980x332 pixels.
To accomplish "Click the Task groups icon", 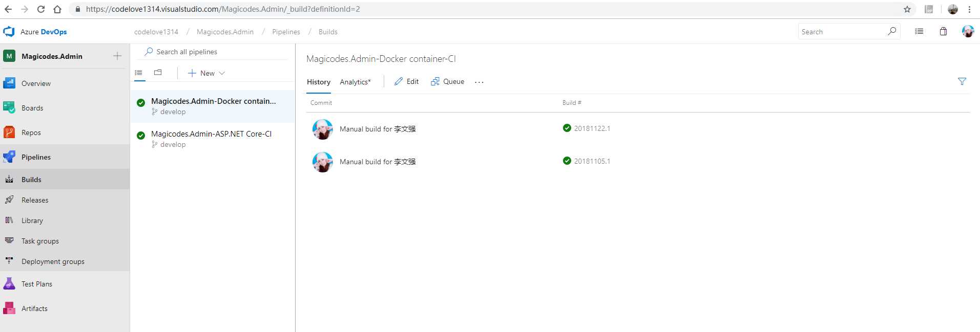I will [x=9, y=240].
